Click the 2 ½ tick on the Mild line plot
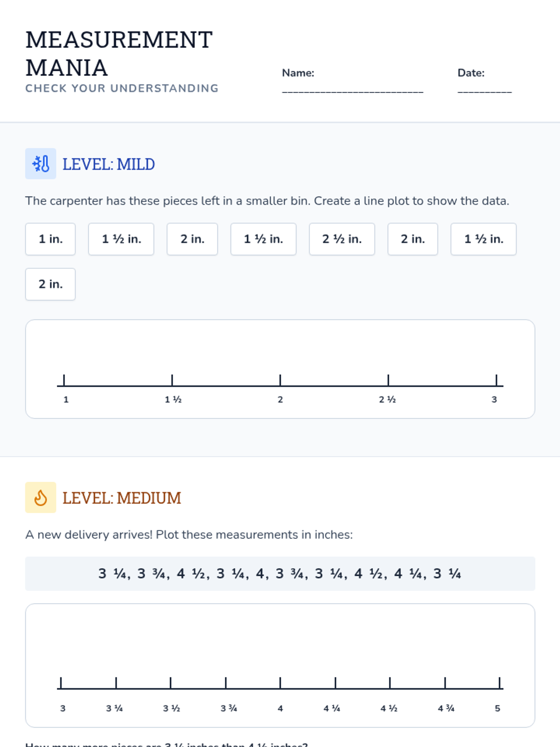560x747 pixels. (388, 381)
